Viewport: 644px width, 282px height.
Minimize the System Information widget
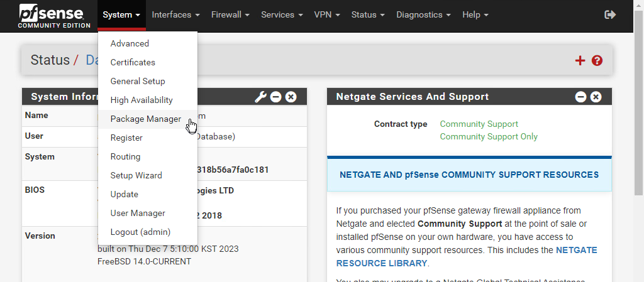(275, 97)
